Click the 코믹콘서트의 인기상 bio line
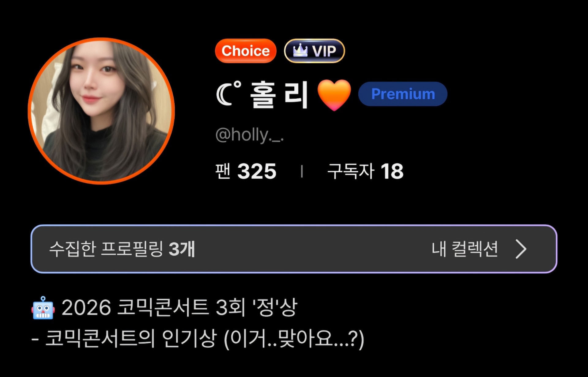This screenshot has height=377, width=588. 198,339
